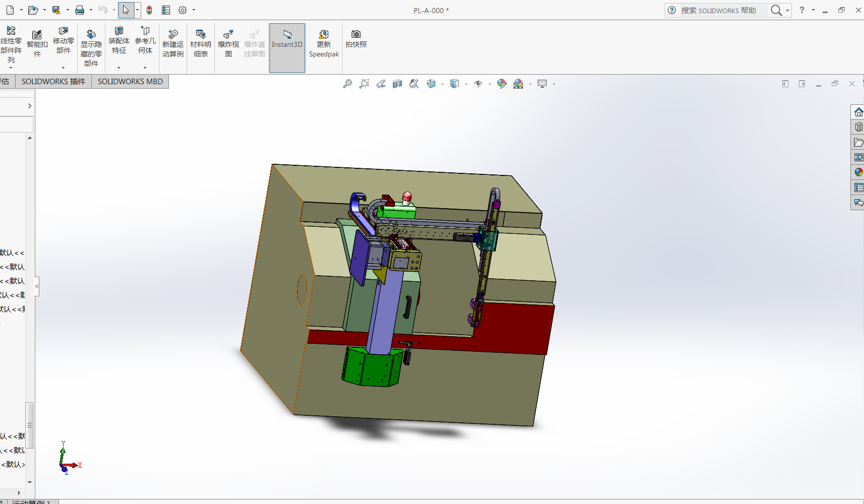Viewport: 864px width, 504px height.
Task: Click the Previous View icon
Action: [381, 84]
